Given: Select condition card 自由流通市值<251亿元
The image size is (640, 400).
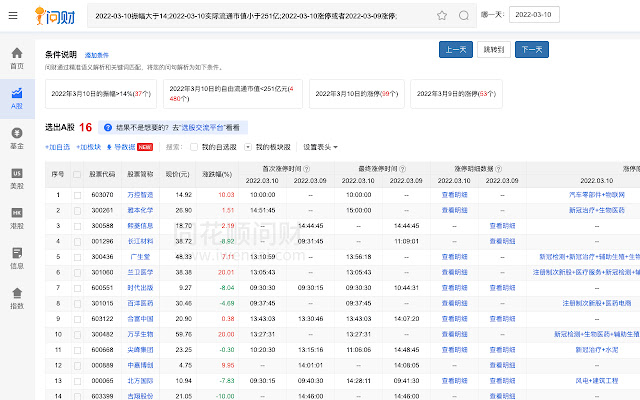Looking at the screenshot, I should 233,94.
